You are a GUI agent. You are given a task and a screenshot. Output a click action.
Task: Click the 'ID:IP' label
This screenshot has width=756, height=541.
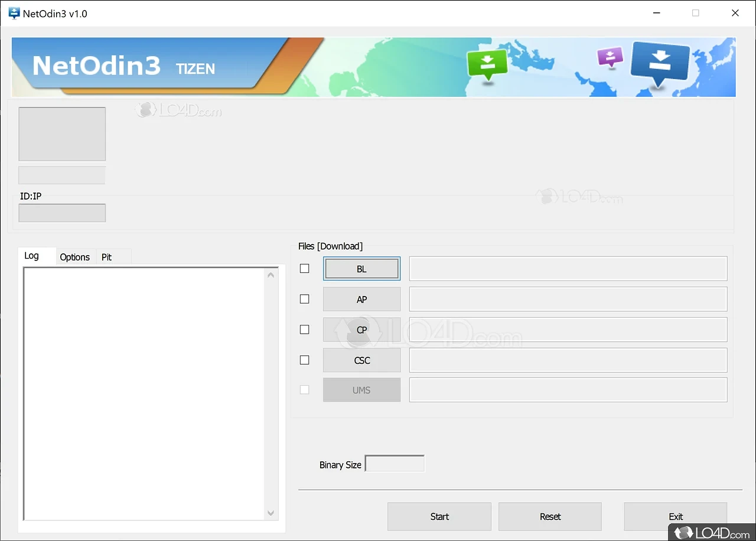pos(31,196)
